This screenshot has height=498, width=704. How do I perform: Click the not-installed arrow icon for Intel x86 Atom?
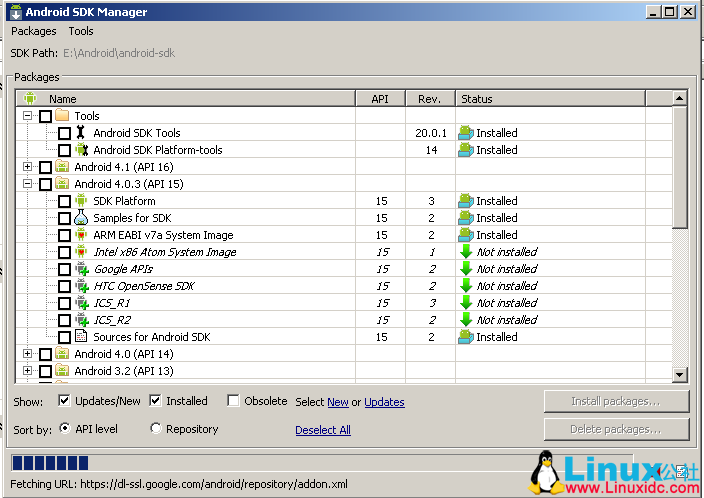click(466, 251)
